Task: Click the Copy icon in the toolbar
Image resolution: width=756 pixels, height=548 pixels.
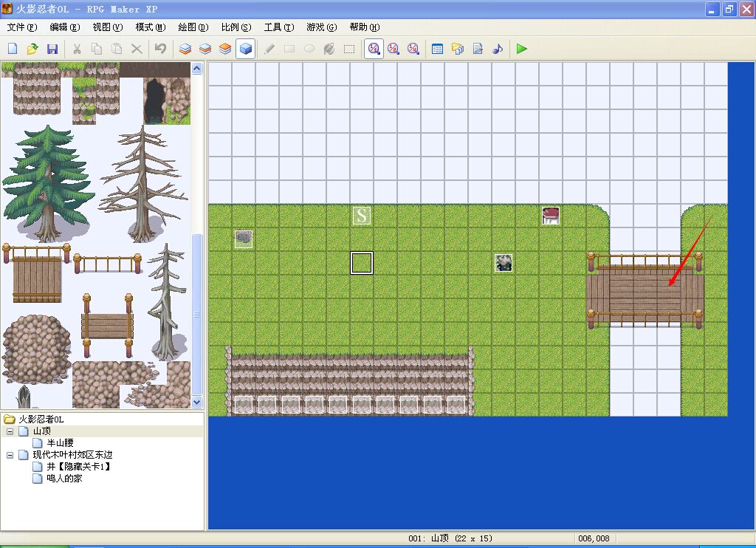Action: [x=97, y=49]
